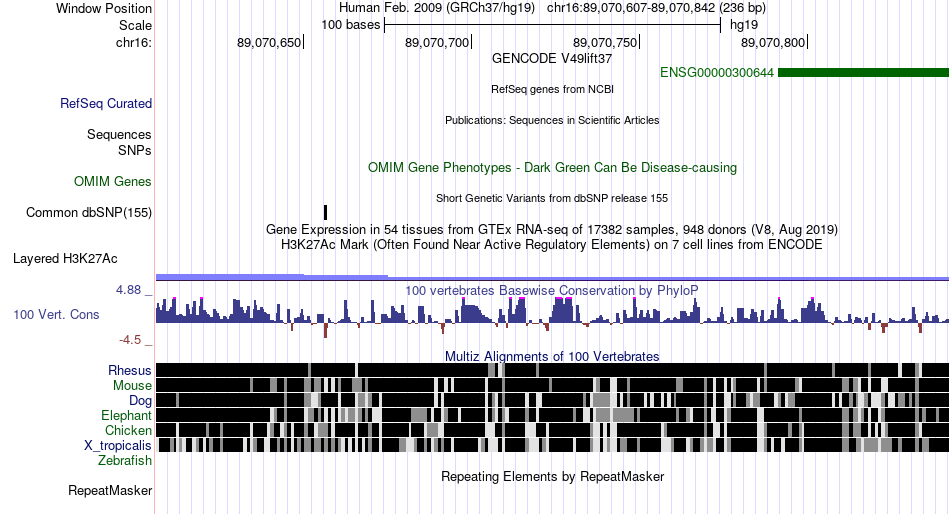This screenshot has height=514, width=950.
Task: Select the Zebrafish alignment row label
Action: [125, 461]
